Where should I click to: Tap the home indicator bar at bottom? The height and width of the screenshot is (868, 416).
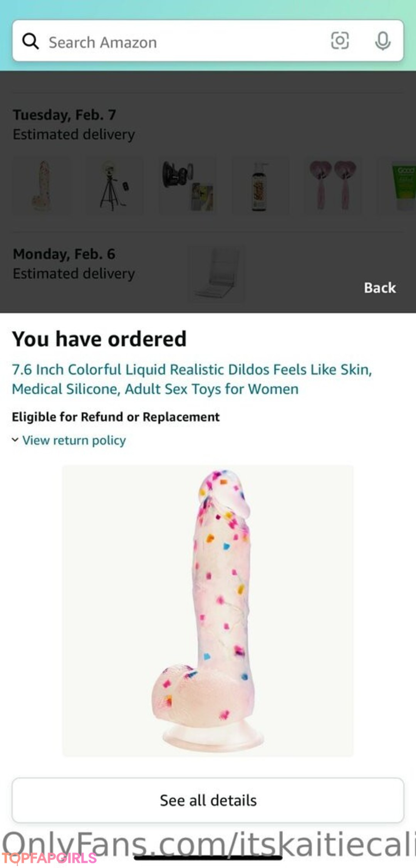point(208,858)
